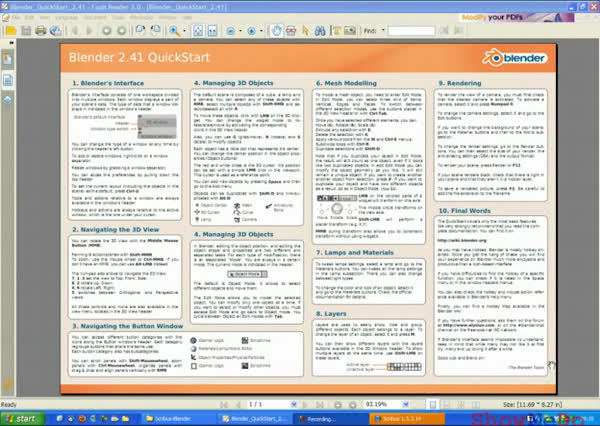Open the Tools menu

pos(118,18)
